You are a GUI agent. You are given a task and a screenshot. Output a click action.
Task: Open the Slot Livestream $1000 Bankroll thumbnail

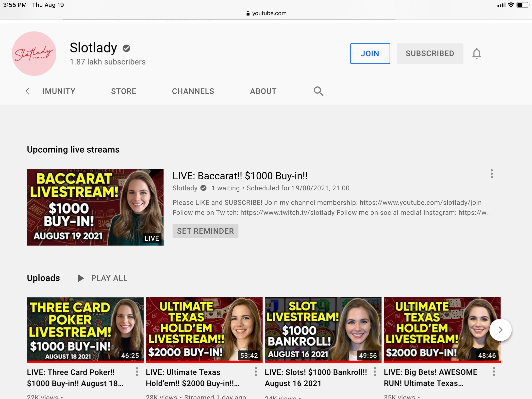(323, 330)
